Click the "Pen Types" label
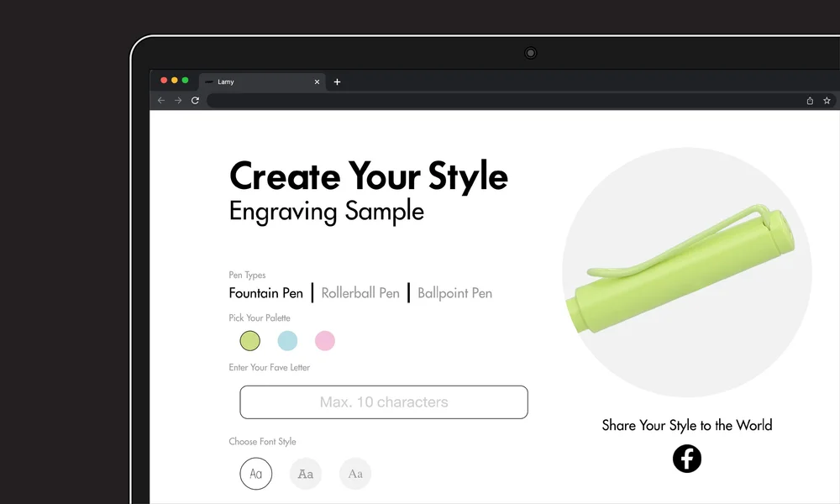This screenshot has height=504, width=840. [247, 275]
